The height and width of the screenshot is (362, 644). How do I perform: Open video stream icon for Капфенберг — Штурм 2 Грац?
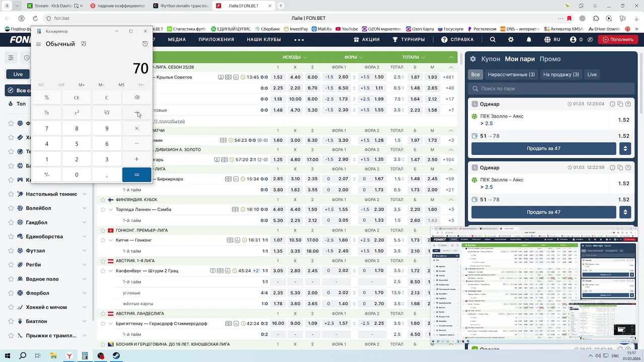(x=213, y=271)
